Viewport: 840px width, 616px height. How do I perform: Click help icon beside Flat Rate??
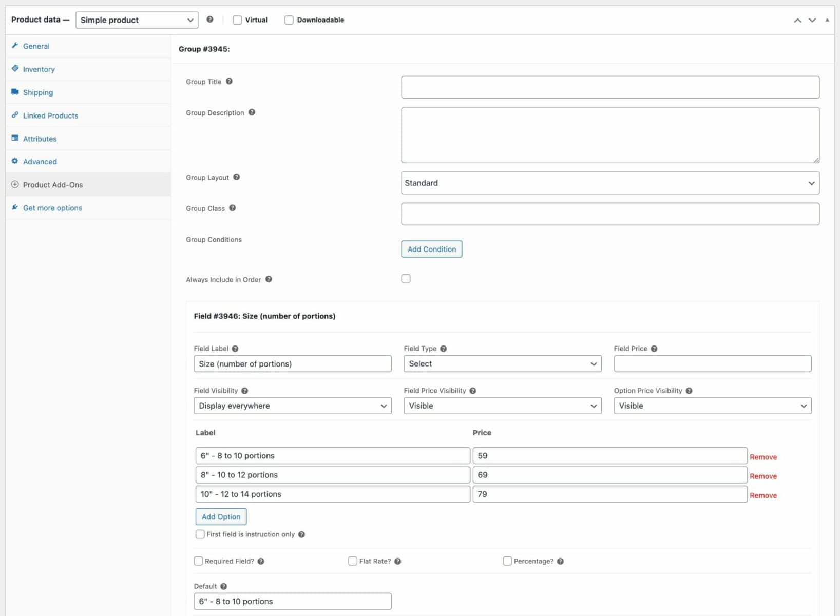click(398, 561)
